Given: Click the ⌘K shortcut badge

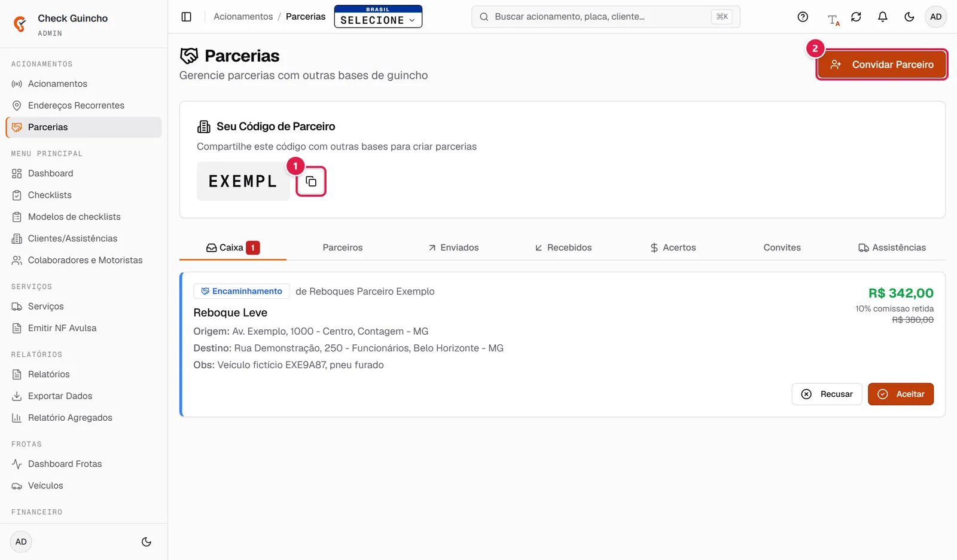Looking at the screenshot, I should pos(722,17).
